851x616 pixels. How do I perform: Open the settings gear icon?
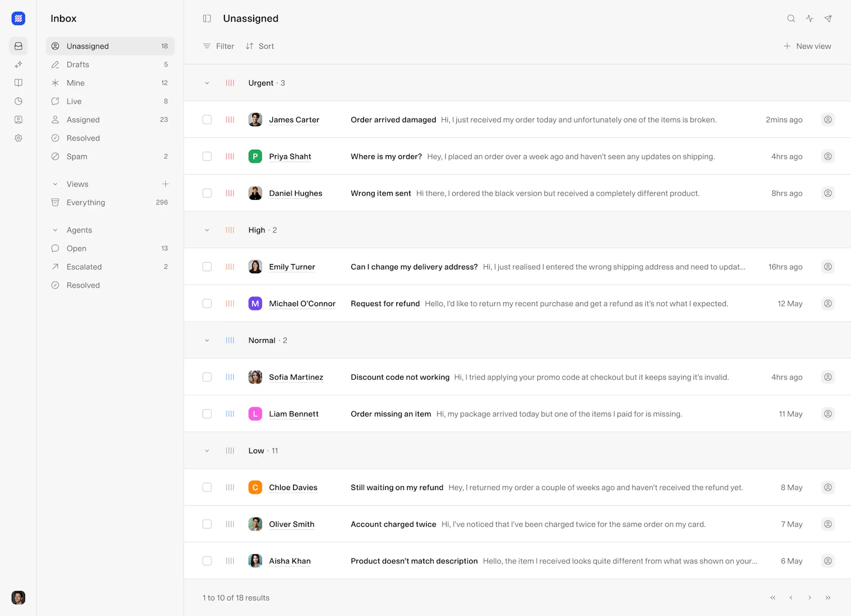click(x=19, y=138)
